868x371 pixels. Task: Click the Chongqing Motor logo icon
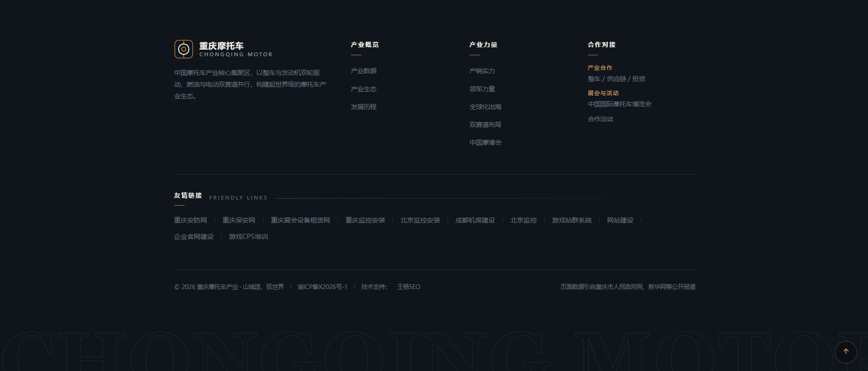pos(184,49)
